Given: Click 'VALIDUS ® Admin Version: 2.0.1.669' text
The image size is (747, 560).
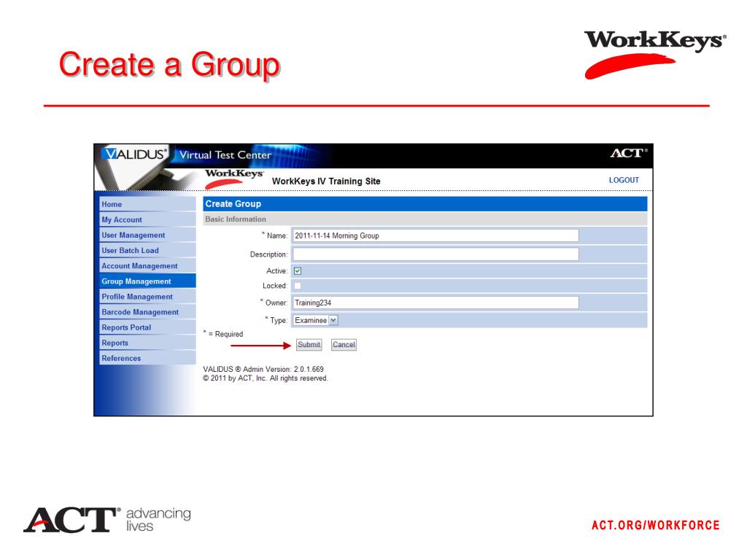Looking at the screenshot, I should point(263,369).
